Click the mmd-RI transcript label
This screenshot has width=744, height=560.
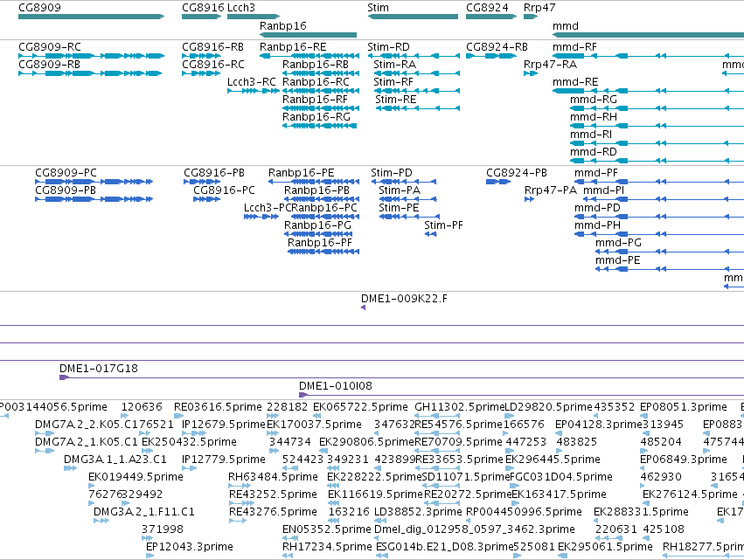591,135
